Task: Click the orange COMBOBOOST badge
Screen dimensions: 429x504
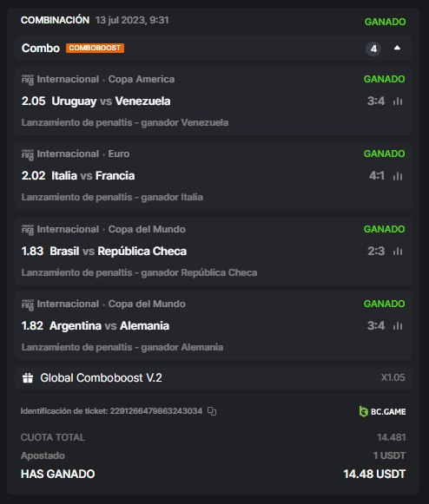Action: (95, 48)
